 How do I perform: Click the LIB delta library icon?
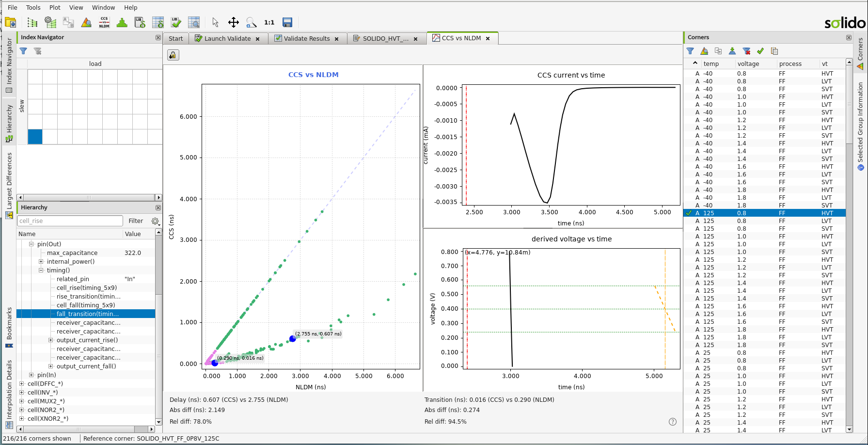point(140,22)
